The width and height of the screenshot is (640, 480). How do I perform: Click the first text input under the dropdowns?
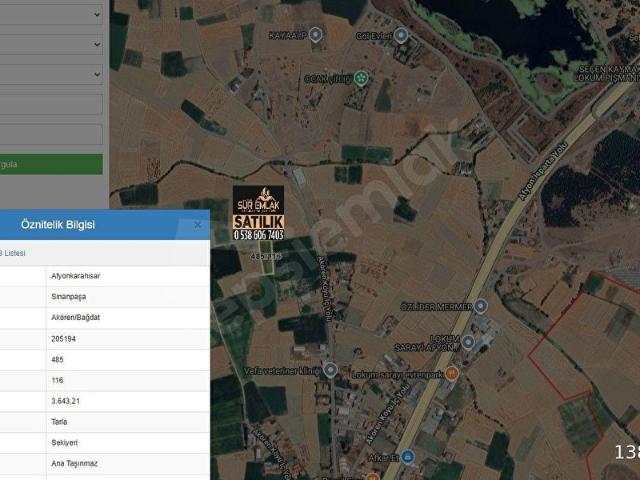[x=51, y=104]
